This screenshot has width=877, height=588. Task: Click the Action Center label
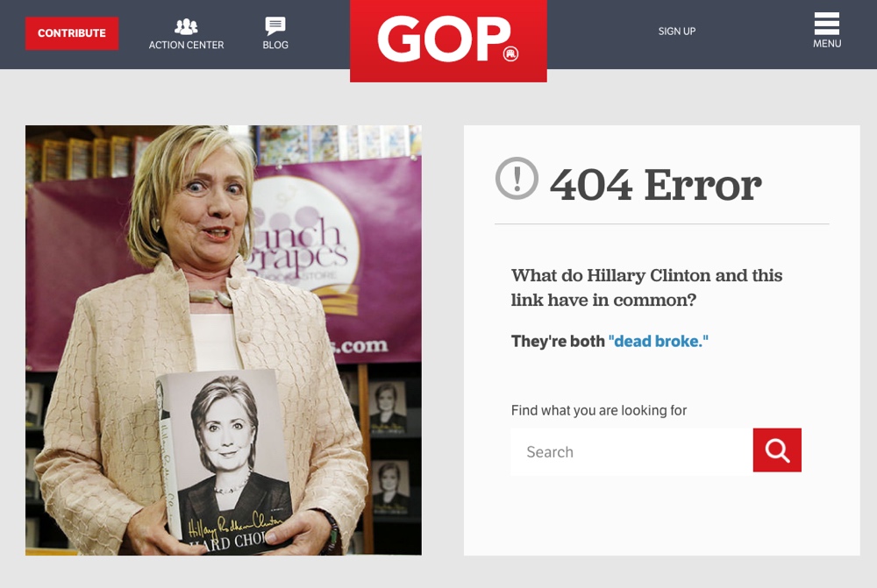coord(186,45)
